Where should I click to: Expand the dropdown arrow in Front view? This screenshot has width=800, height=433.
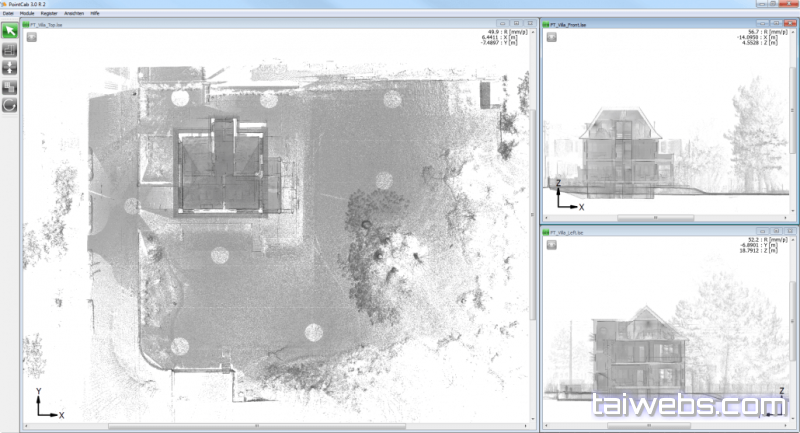point(551,38)
